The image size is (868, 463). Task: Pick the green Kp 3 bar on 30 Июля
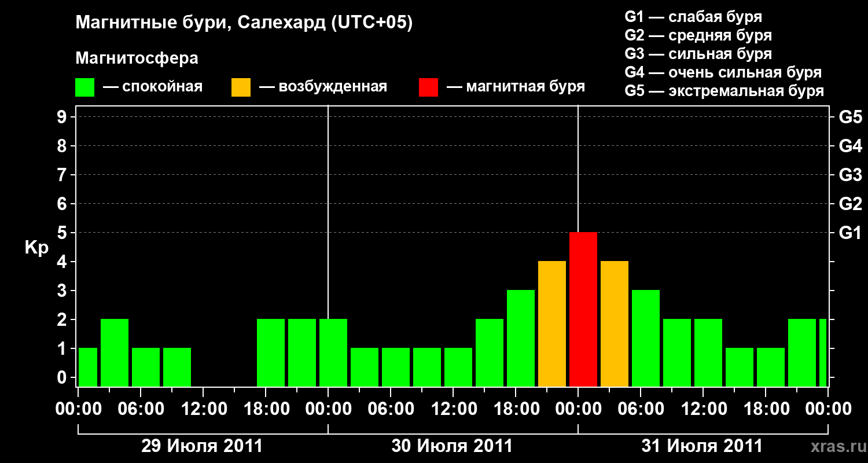pyautogui.click(x=521, y=338)
